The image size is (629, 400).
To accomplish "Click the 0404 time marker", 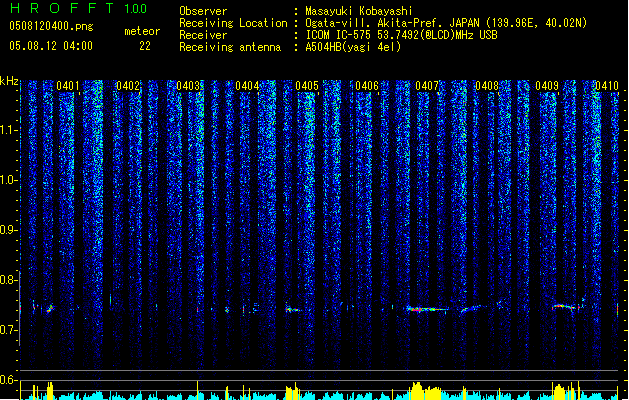I will (x=247, y=86).
